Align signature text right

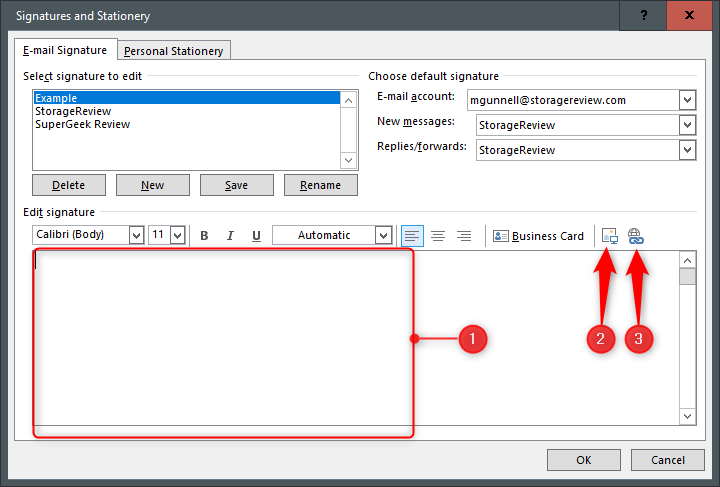click(464, 236)
